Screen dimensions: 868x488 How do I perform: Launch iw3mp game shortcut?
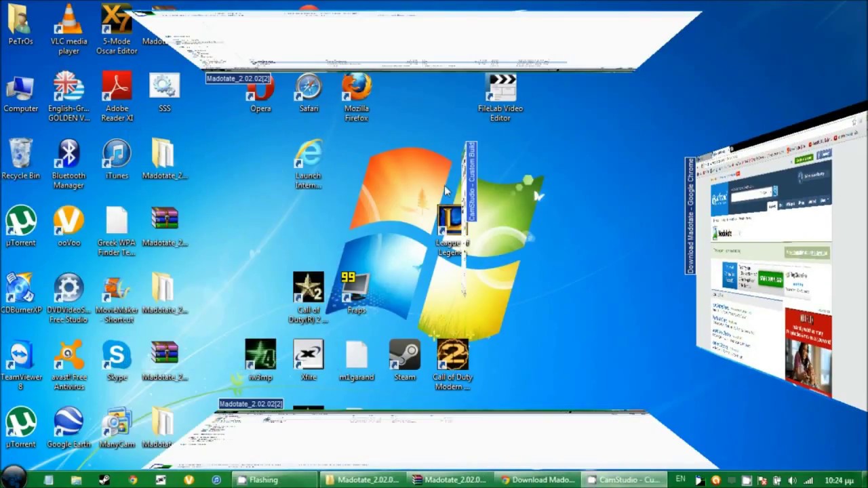coord(260,361)
